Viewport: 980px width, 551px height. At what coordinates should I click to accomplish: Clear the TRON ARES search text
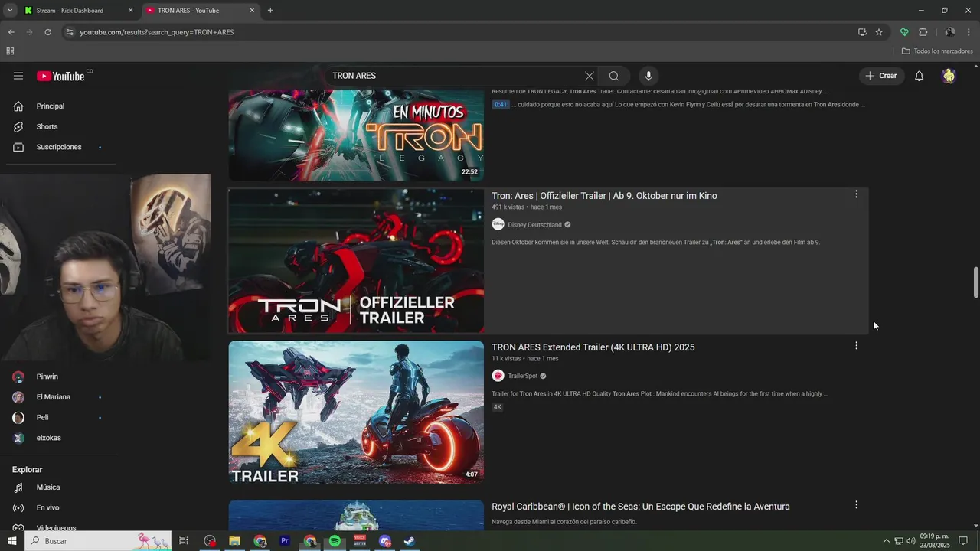tap(589, 76)
